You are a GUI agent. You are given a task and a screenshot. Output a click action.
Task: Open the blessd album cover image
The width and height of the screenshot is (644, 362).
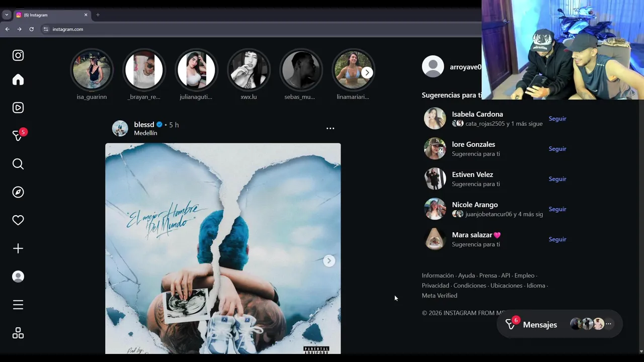[223, 248]
